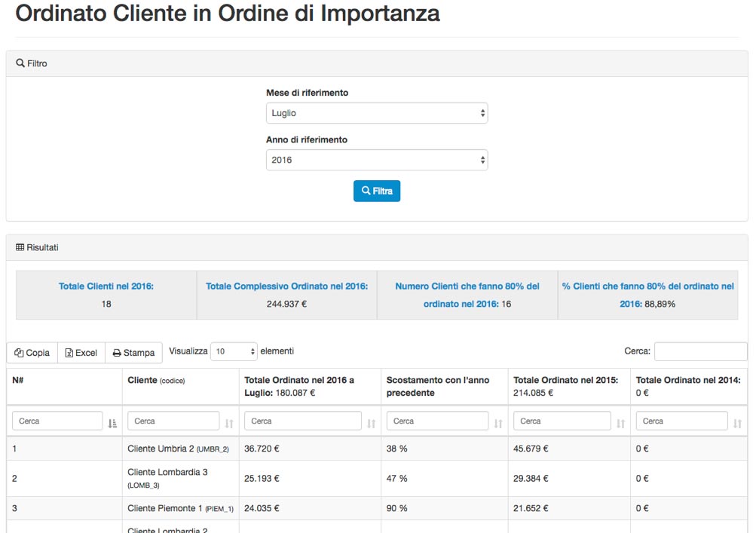Open the Anno di riferimento dropdown
The width and height of the screenshot is (756, 533).
[x=377, y=160]
